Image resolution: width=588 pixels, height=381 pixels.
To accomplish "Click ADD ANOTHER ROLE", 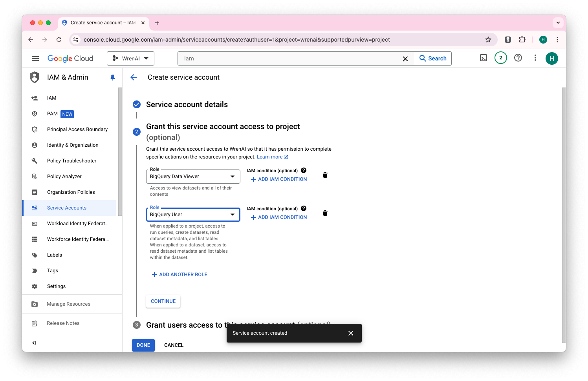I will coord(180,275).
